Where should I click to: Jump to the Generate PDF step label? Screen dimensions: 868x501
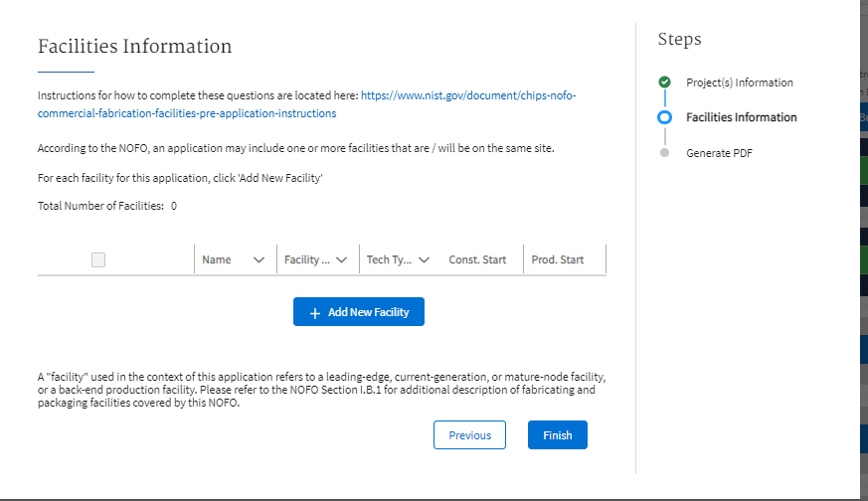click(721, 153)
